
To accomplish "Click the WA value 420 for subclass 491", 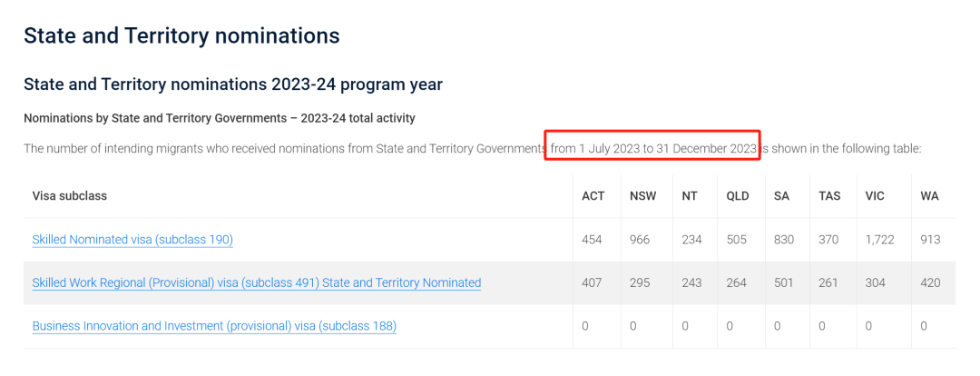I will click(930, 282).
